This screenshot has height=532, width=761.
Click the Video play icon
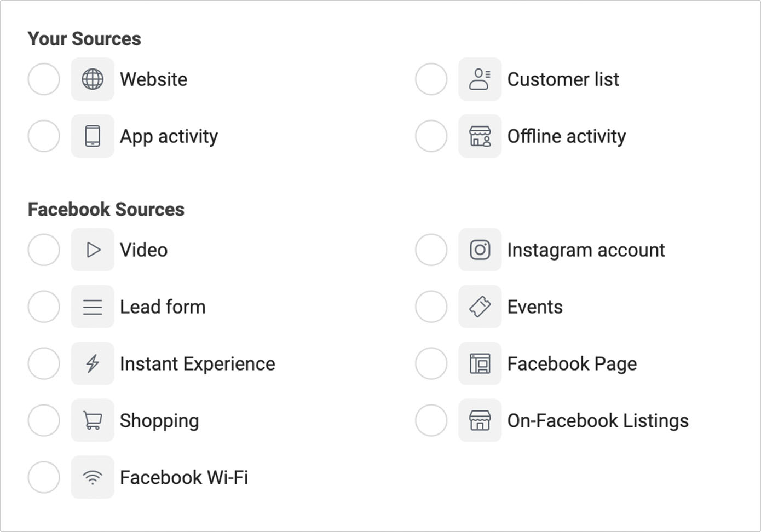92,250
